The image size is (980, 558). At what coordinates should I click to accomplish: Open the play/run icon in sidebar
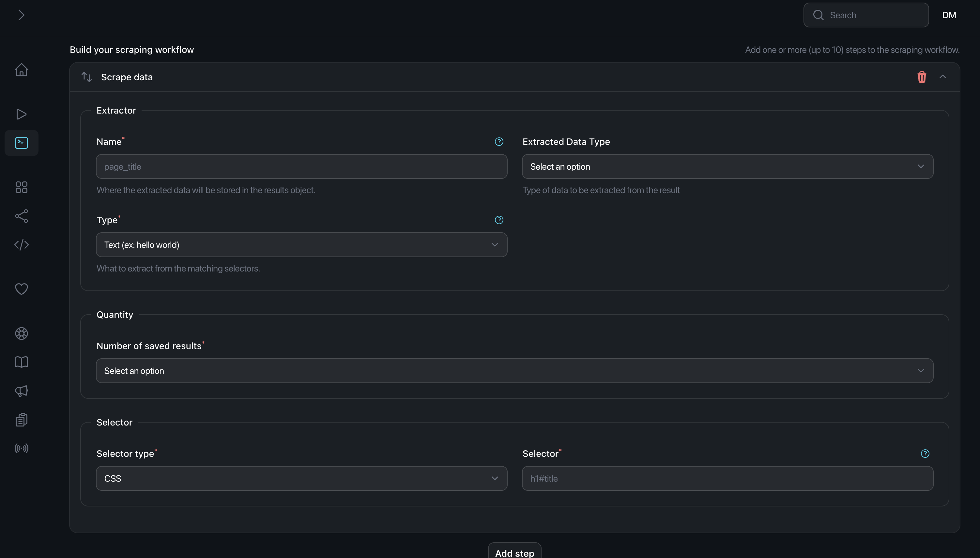point(22,114)
